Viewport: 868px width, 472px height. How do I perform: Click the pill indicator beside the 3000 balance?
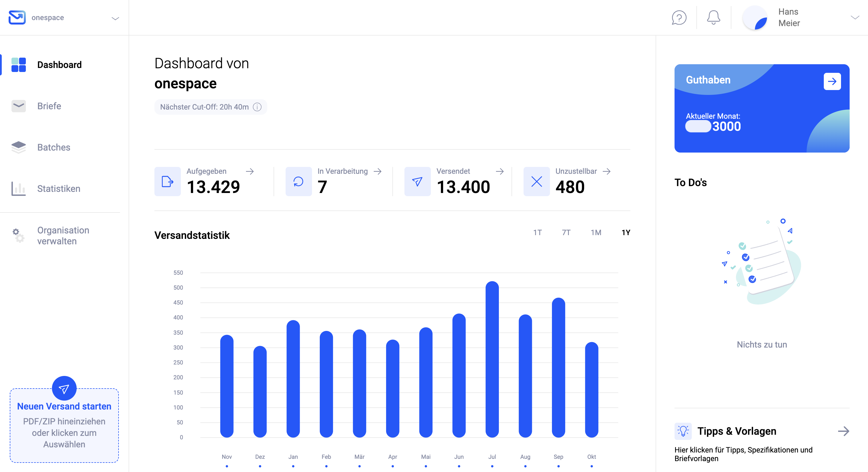point(697,126)
